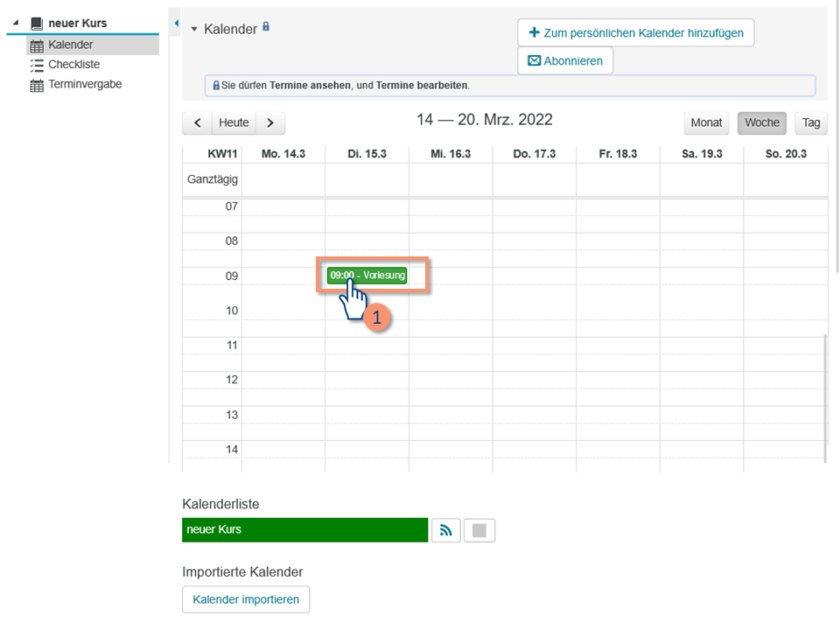
Task: Click the Terminvergabe calendar icon
Action: [37, 85]
